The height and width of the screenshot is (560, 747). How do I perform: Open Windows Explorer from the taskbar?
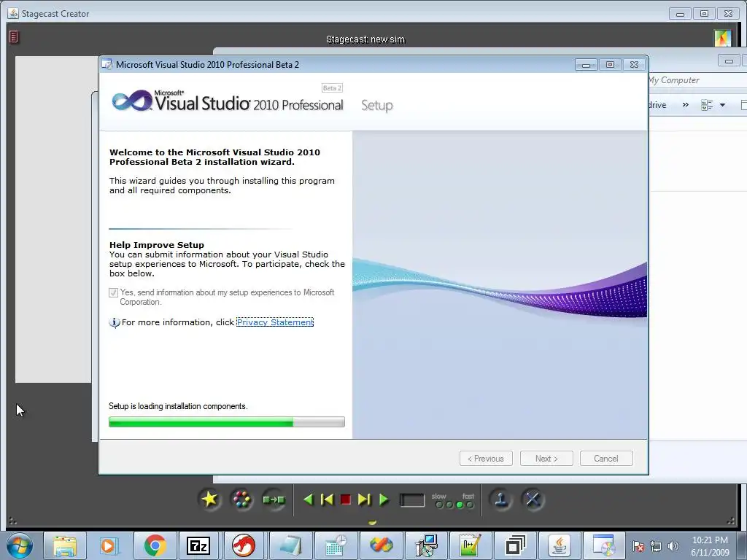tap(65, 545)
